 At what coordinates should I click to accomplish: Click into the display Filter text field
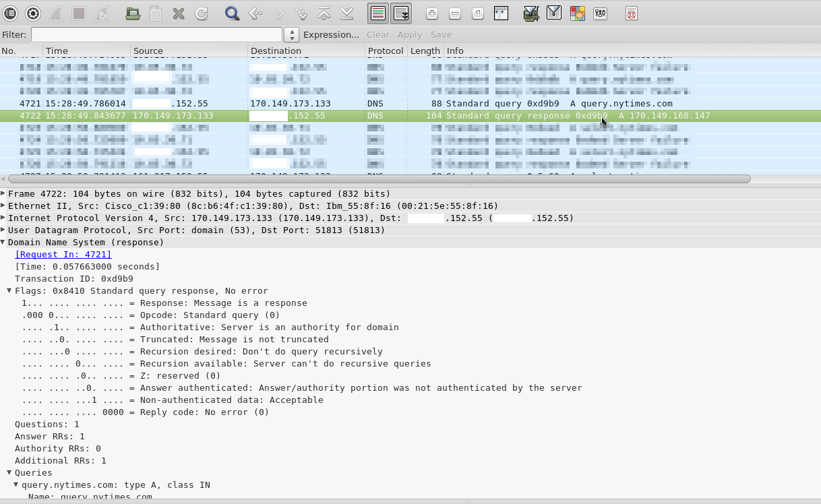tap(156, 35)
